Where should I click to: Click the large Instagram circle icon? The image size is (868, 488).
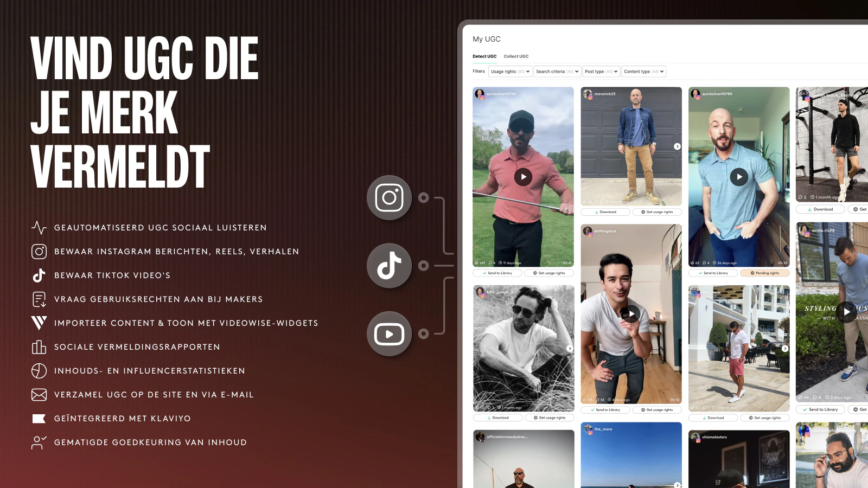tap(389, 197)
